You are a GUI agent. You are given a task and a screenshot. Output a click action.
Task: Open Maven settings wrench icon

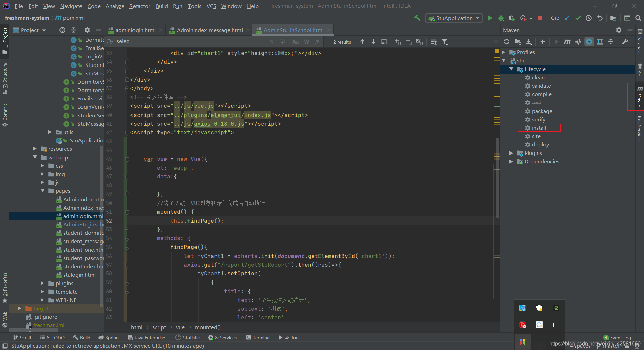coord(625,42)
